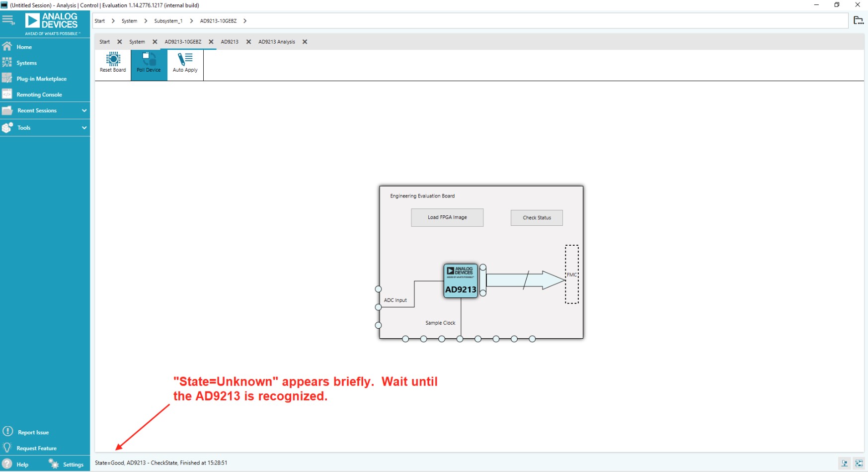Open the Remoting Console
This screenshot has width=868, height=472.
(39, 95)
